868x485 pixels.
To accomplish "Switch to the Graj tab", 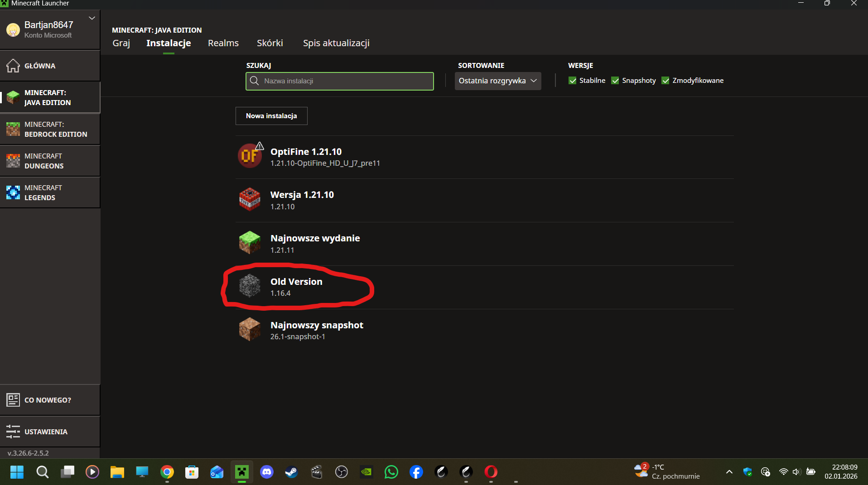I will pyautogui.click(x=121, y=43).
